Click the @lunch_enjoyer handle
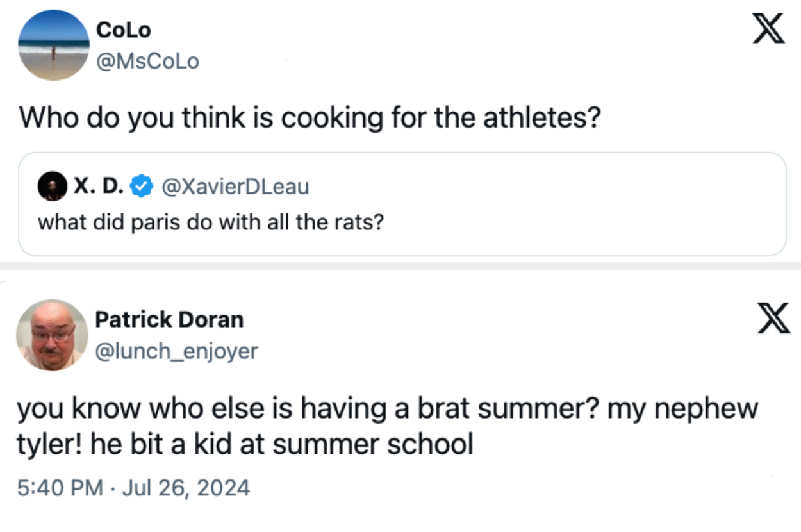Image resolution: width=801 pixels, height=532 pixels. 177,351
